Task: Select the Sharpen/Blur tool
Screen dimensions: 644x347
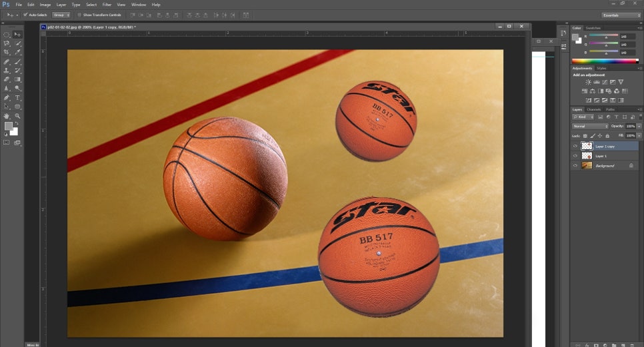Action: pos(7,88)
